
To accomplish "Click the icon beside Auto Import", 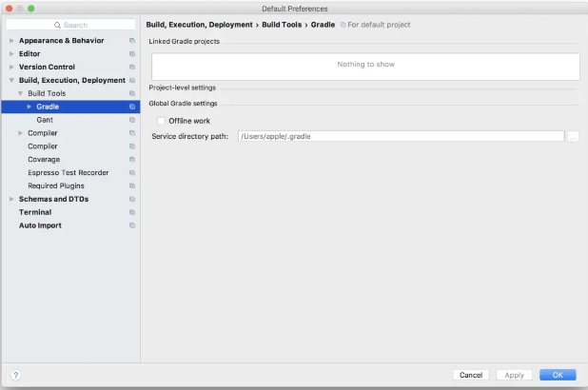I will (x=132, y=225).
